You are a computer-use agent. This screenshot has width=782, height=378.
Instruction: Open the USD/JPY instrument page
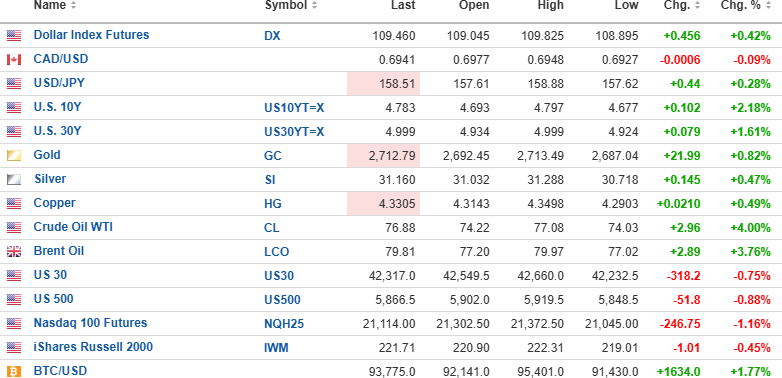coord(59,83)
